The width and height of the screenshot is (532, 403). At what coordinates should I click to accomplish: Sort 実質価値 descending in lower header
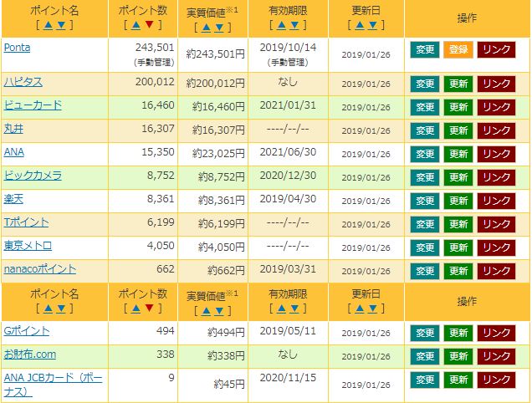coord(219,311)
